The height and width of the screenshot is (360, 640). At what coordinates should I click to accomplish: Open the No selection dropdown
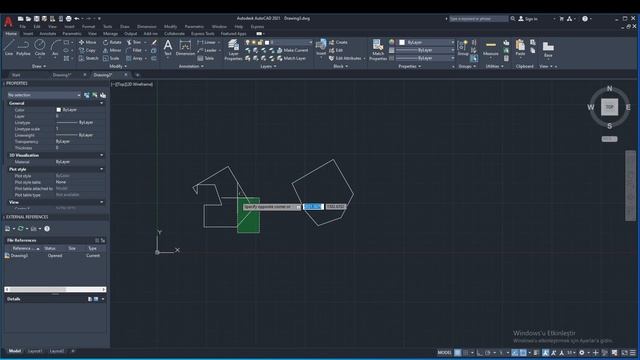44,95
